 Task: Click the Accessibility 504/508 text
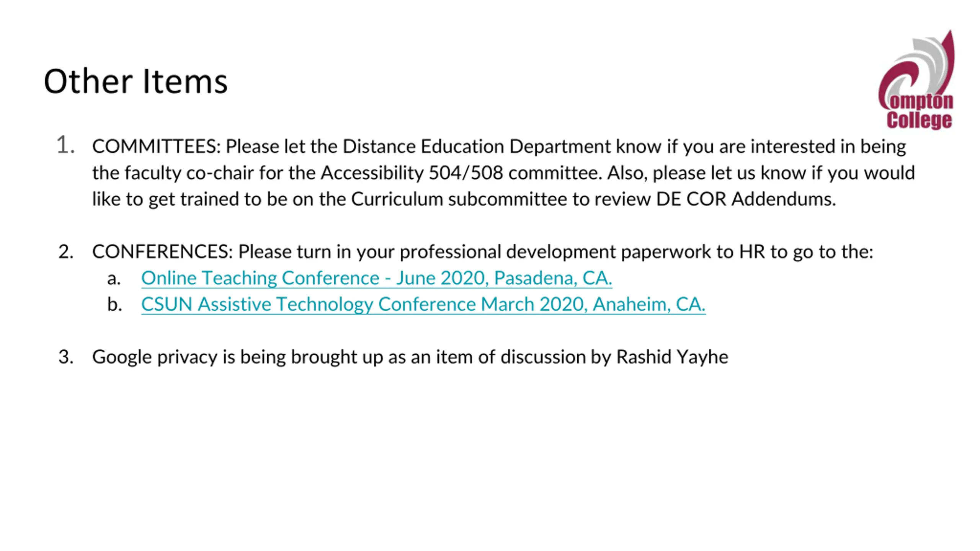tap(412, 173)
